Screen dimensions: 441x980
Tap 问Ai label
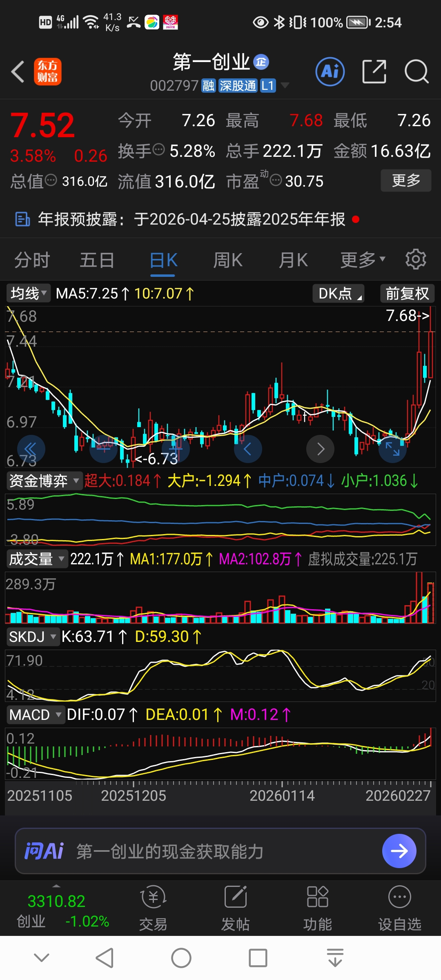[x=44, y=851]
